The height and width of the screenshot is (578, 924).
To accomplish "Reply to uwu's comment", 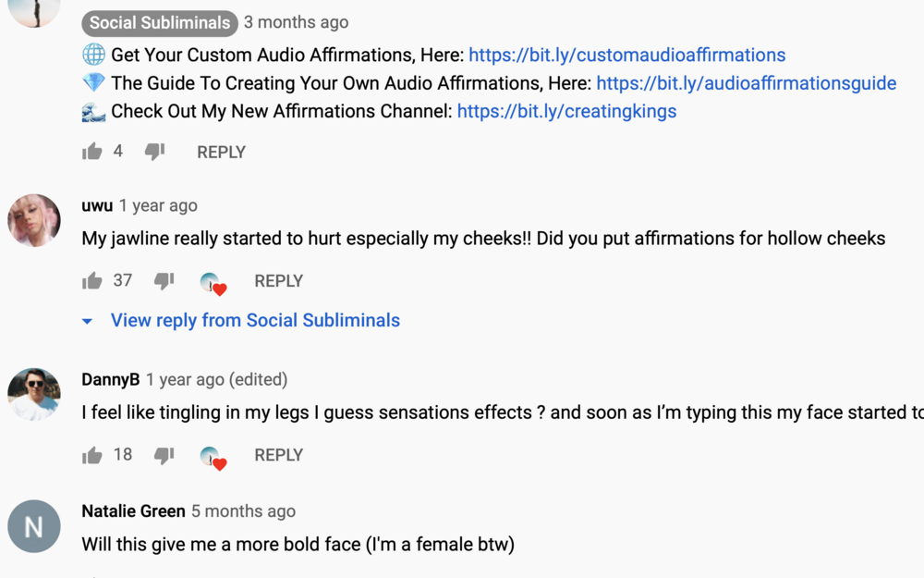I will (x=279, y=281).
